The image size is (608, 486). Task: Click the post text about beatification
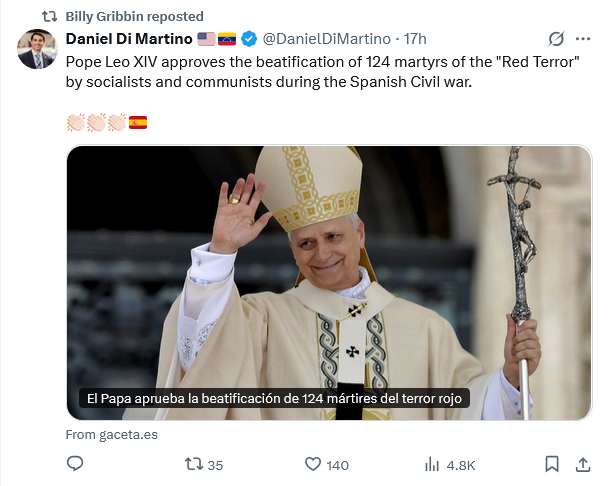click(300, 71)
